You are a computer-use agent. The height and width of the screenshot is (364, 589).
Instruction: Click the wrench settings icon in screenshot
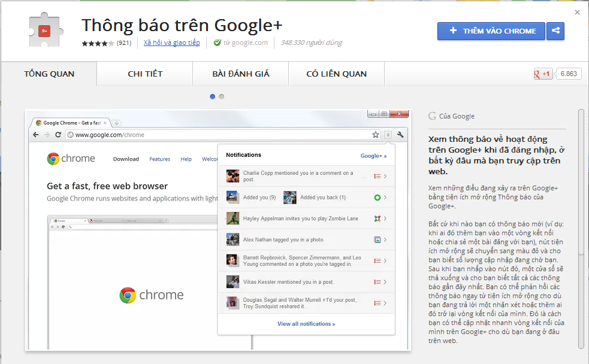coord(400,134)
